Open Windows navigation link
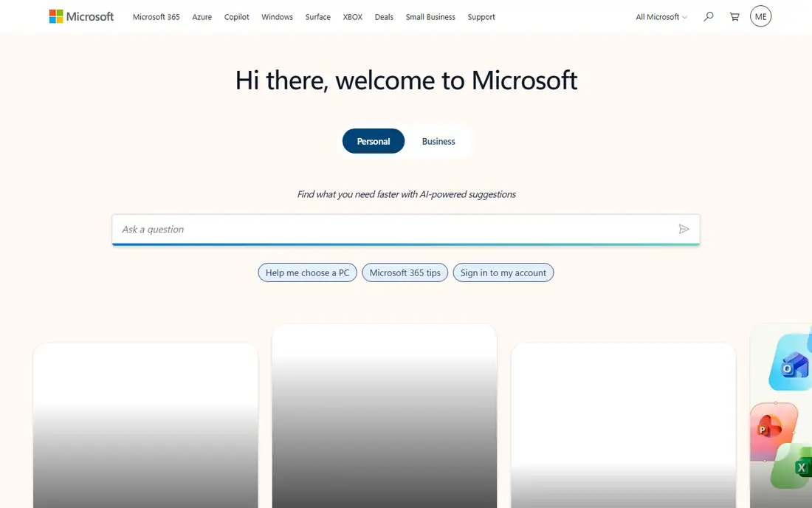The height and width of the screenshot is (508, 812). 277,16
